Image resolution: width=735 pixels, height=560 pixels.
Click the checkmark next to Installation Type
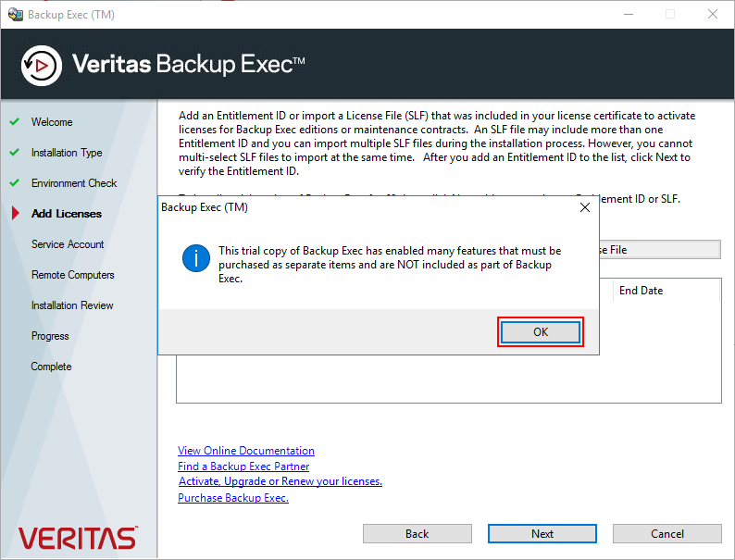pyautogui.click(x=14, y=153)
